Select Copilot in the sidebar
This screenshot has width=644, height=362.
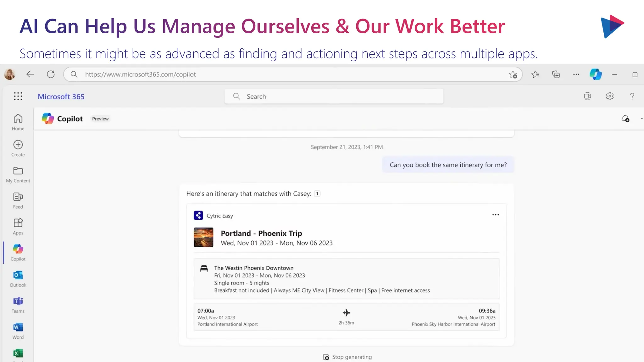[x=18, y=253]
